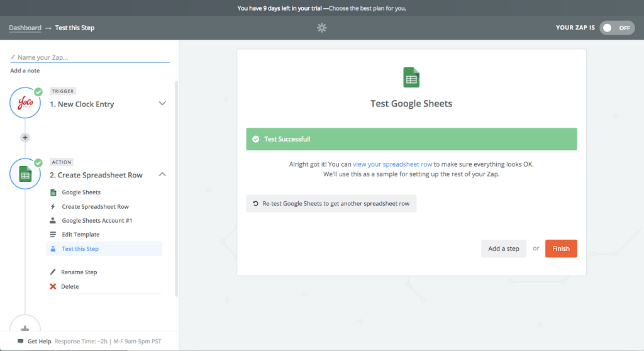Click the orange Finish button
The image size is (644, 351).
pos(561,248)
